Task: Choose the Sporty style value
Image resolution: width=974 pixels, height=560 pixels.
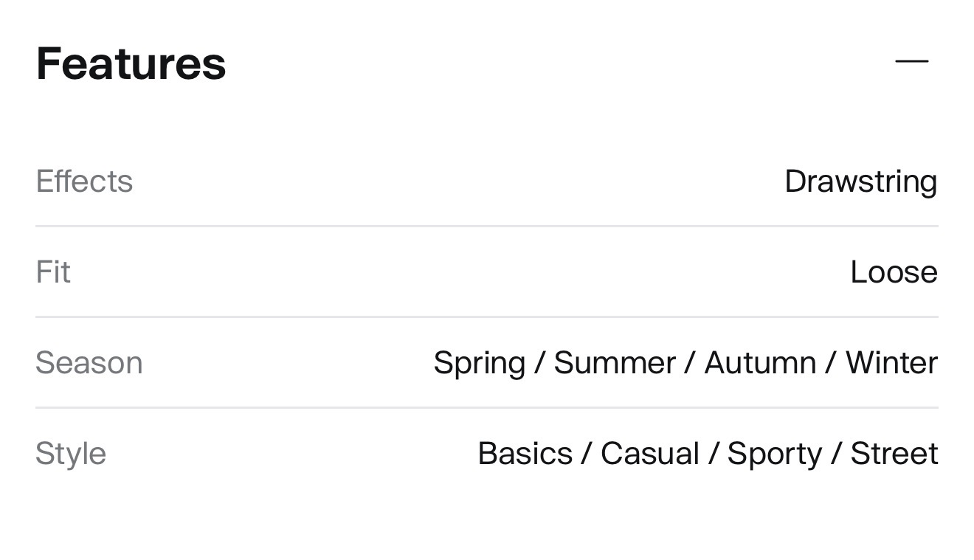Action: point(774,454)
